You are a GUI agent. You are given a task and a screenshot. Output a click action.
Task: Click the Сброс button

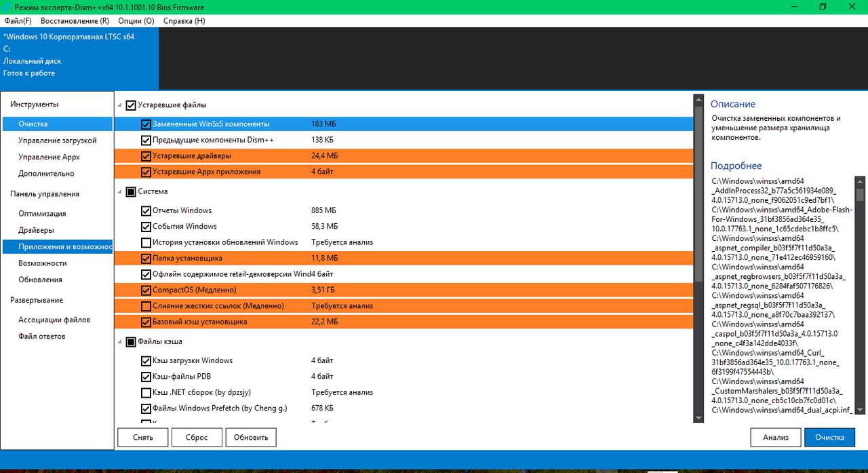click(197, 438)
